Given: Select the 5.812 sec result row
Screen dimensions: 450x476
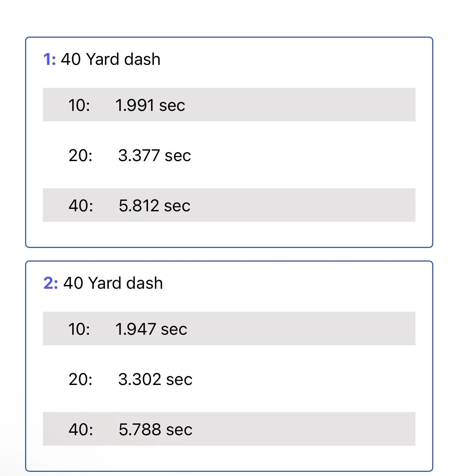Looking at the screenshot, I should (x=229, y=205).
